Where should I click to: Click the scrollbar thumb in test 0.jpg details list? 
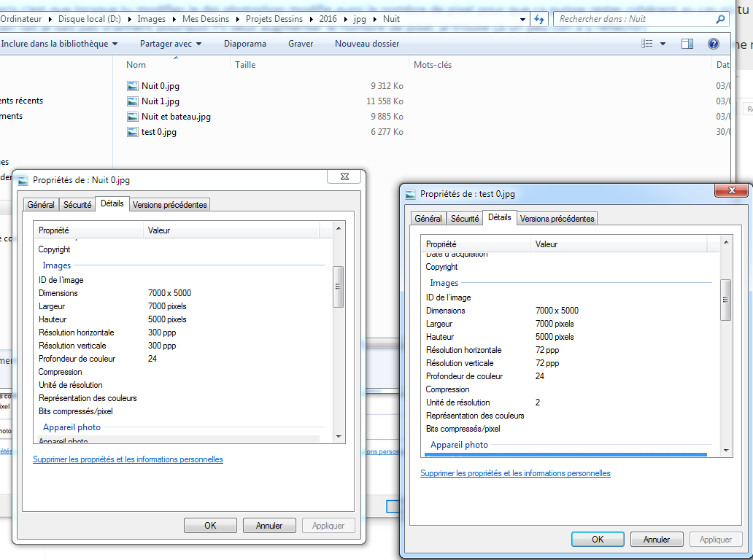725,300
